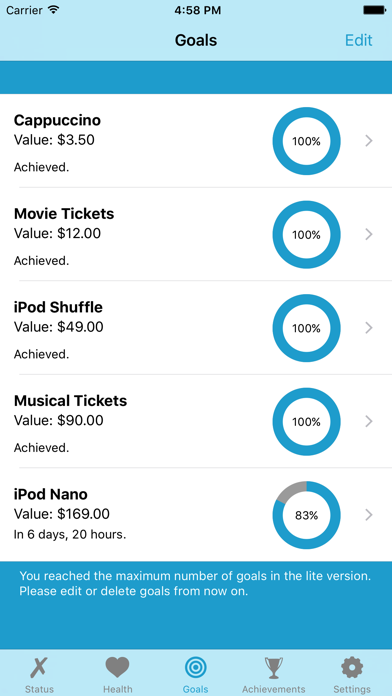Viewport: 392px width, 696px height.
Task: Tap the lite version limit notice
Action: (x=195, y=584)
